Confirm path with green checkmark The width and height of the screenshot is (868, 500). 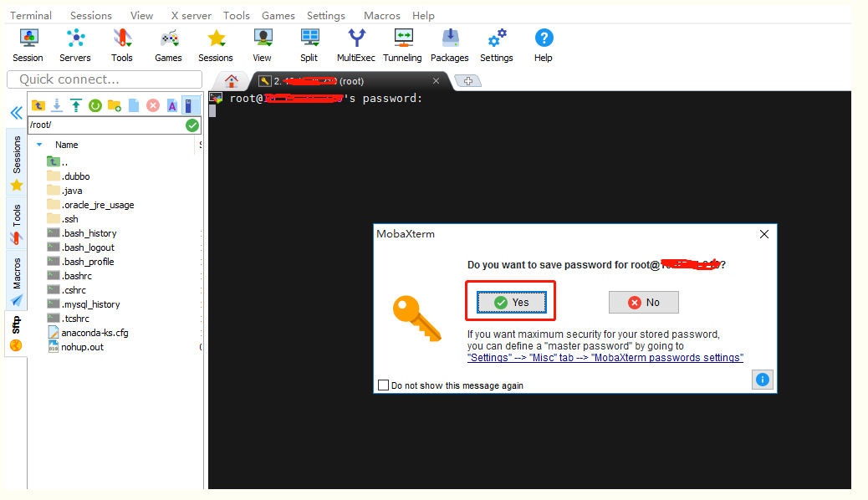pyautogui.click(x=192, y=125)
